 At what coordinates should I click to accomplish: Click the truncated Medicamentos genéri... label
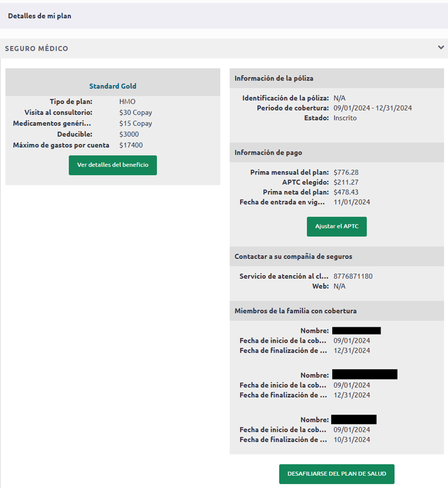52,123
